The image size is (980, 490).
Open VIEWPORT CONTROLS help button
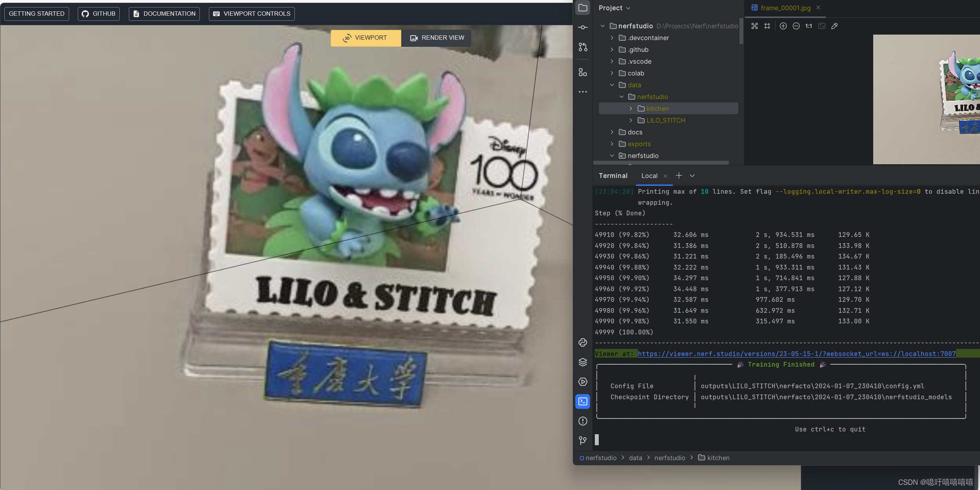click(252, 14)
